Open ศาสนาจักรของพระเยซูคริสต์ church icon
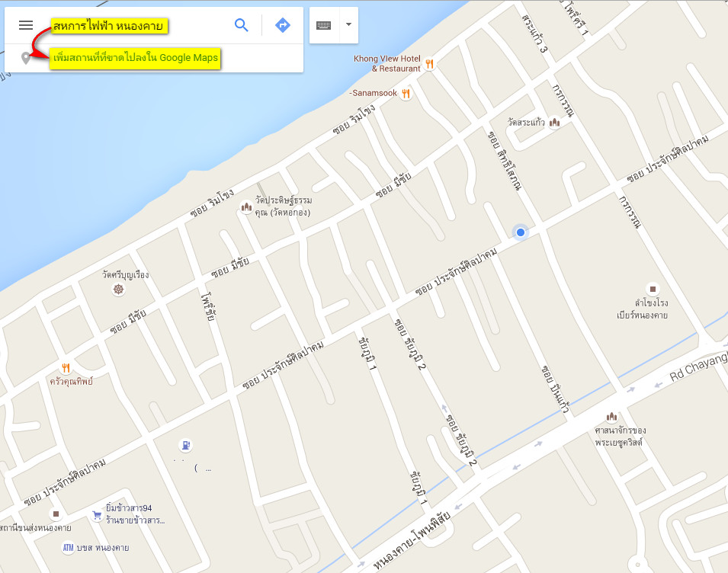 [611, 416]
